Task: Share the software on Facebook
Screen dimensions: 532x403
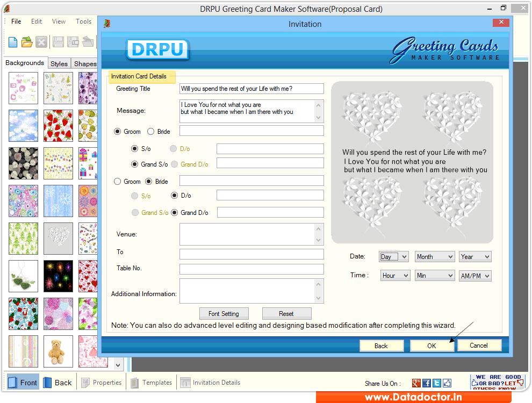Action: 426,383
